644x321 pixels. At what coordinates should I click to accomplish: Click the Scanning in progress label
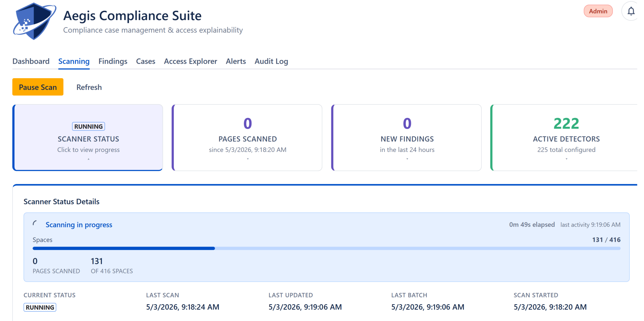point(79,225)
